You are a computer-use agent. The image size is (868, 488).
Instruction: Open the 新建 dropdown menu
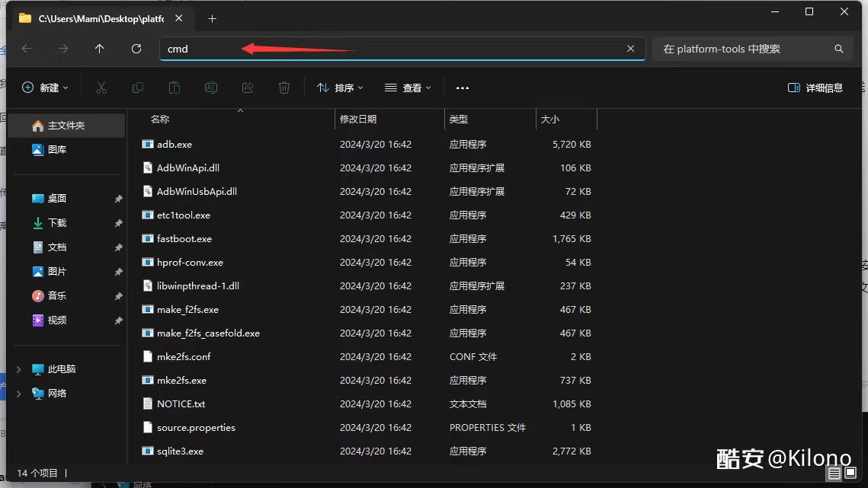[x=46, y=88]
